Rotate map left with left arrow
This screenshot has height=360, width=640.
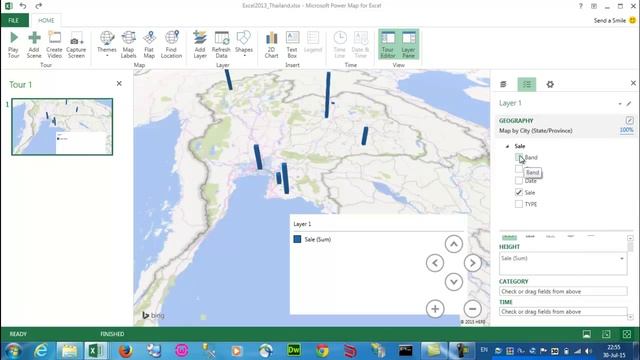pos(435,263)
